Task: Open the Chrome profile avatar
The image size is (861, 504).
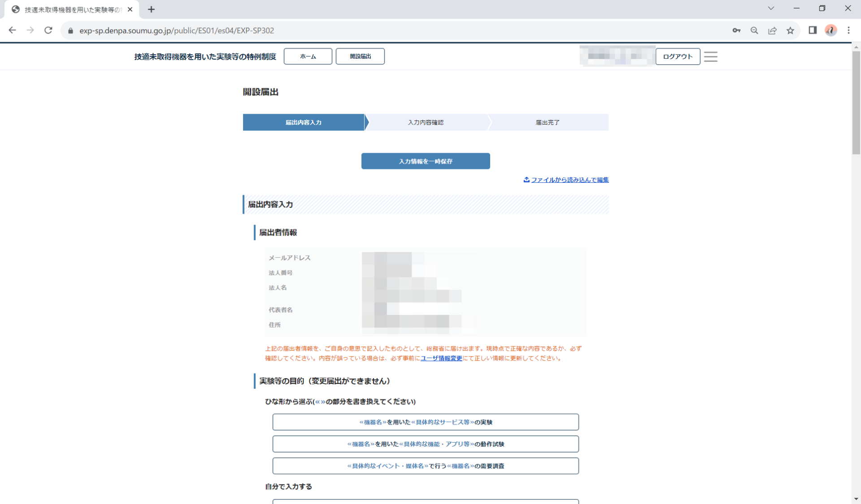Action: point(831,30)
